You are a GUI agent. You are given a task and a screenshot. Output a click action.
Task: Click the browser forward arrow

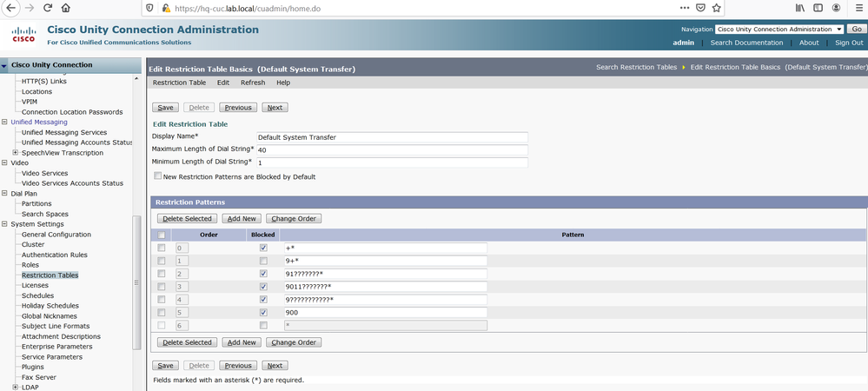click(x=29, y=9)
